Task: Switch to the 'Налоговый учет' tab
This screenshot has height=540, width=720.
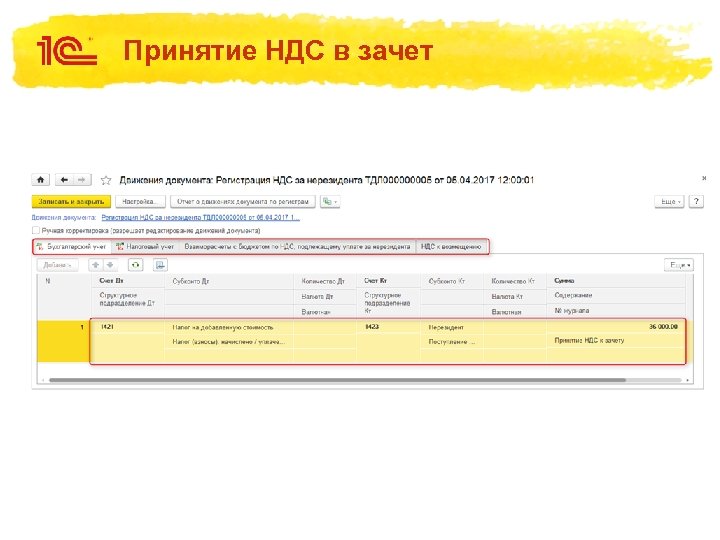Action: click(x=146, y=247)
